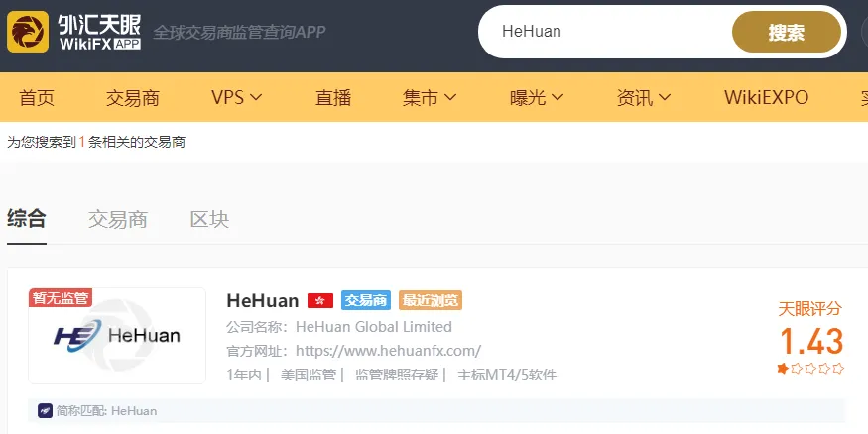This screenshot has width=868, height=434.
Task: Click the 监管牌照存疑 label
Action: [x=397, y=375]
